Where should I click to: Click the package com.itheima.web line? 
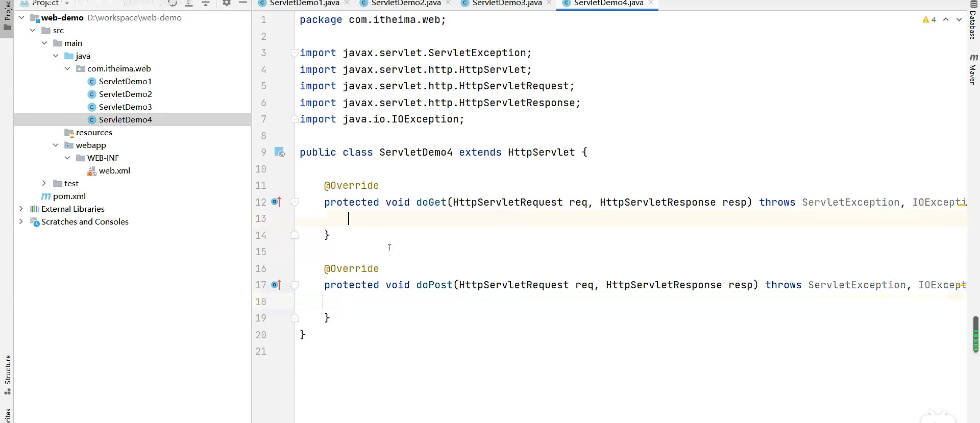tap(373, 19)
